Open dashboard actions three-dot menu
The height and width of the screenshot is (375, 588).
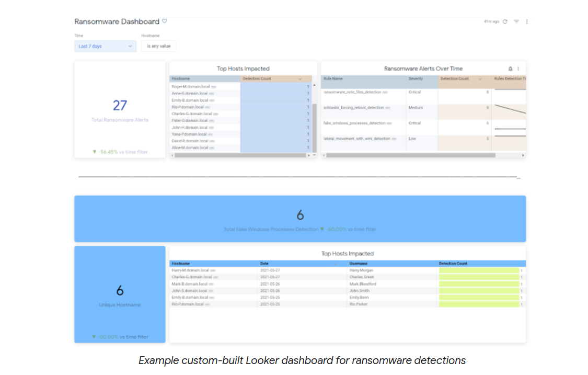tap(527, 21)
